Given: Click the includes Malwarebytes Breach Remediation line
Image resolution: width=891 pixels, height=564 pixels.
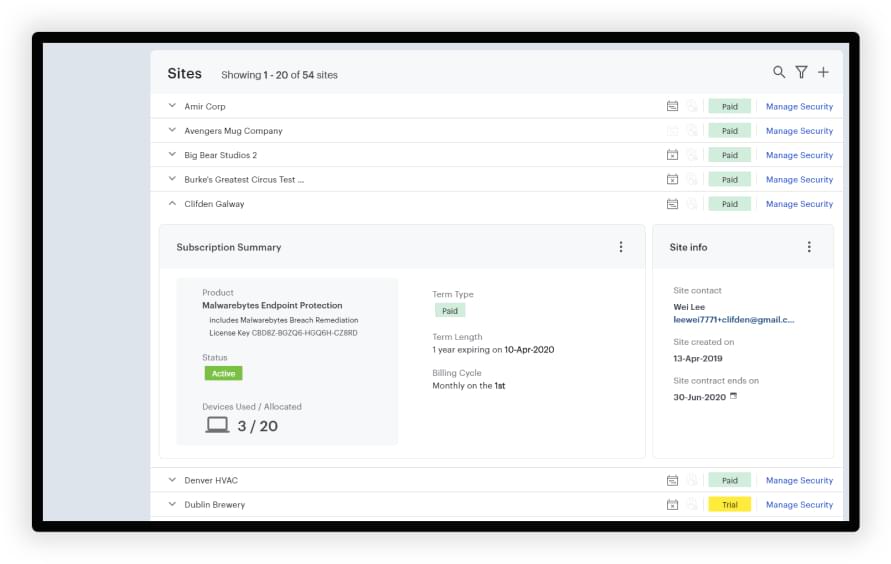Looking at the screenshot, I should (x=284, y=320).
